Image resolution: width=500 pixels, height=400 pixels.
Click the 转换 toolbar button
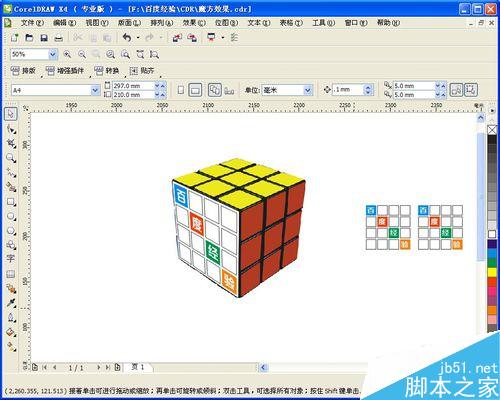tap(107, 71)
